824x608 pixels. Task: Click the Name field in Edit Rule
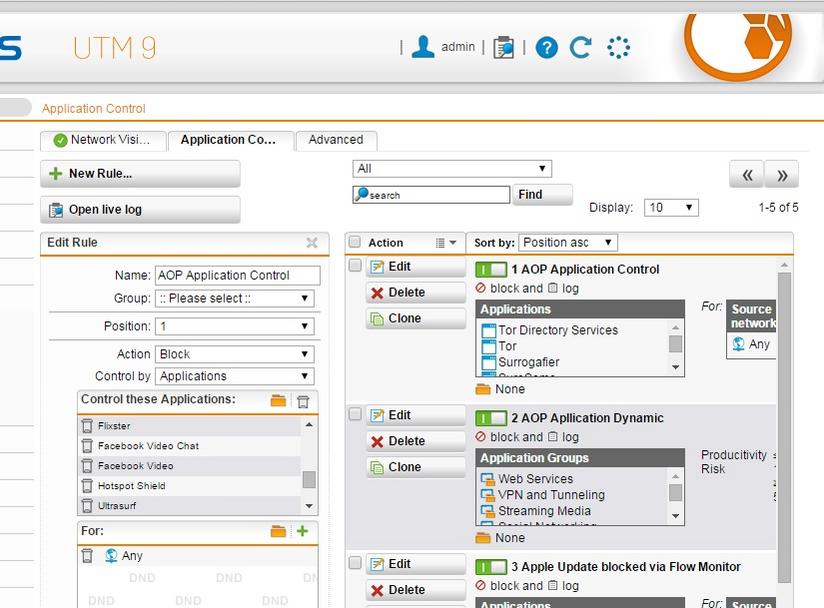click(238, 275)
